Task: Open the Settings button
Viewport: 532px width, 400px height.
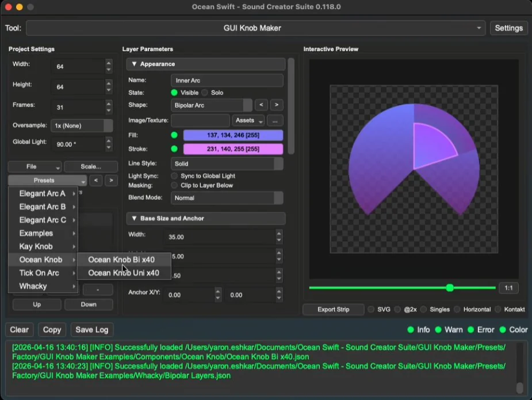Action: coord(508,28)
